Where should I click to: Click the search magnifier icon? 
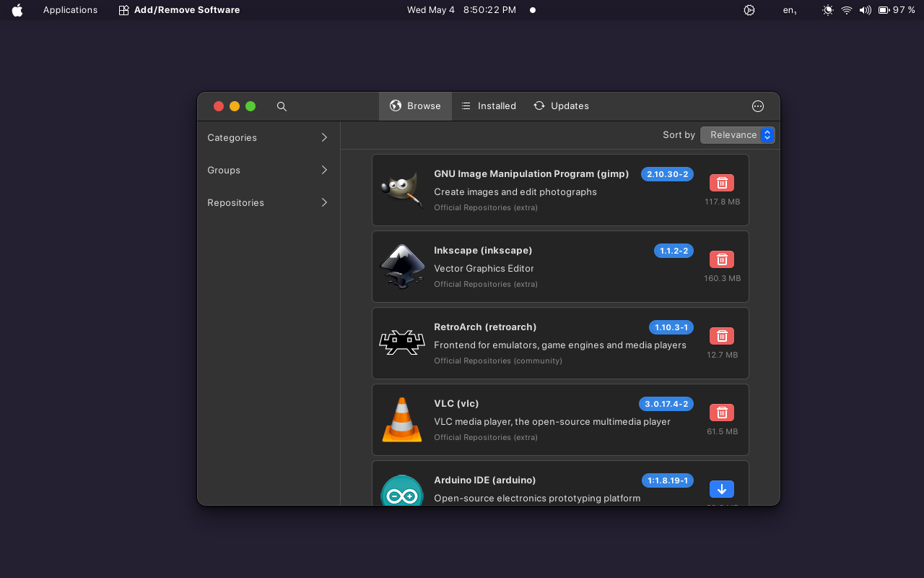pos(282,106)
